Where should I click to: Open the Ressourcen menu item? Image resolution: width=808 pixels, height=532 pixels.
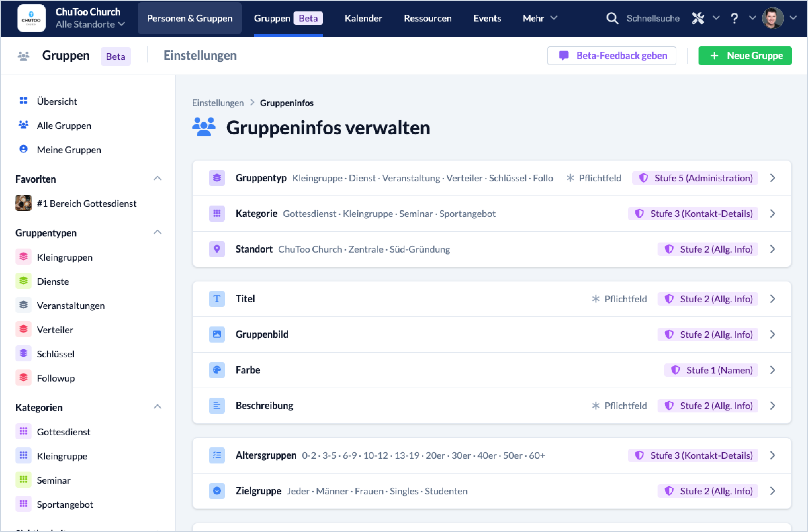(x=428, y=18)
